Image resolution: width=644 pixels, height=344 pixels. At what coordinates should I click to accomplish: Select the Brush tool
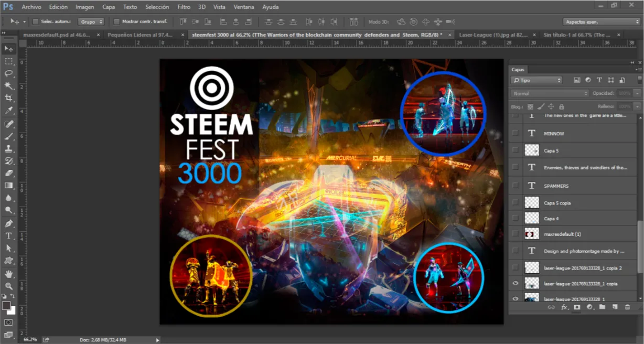(9, 136)
